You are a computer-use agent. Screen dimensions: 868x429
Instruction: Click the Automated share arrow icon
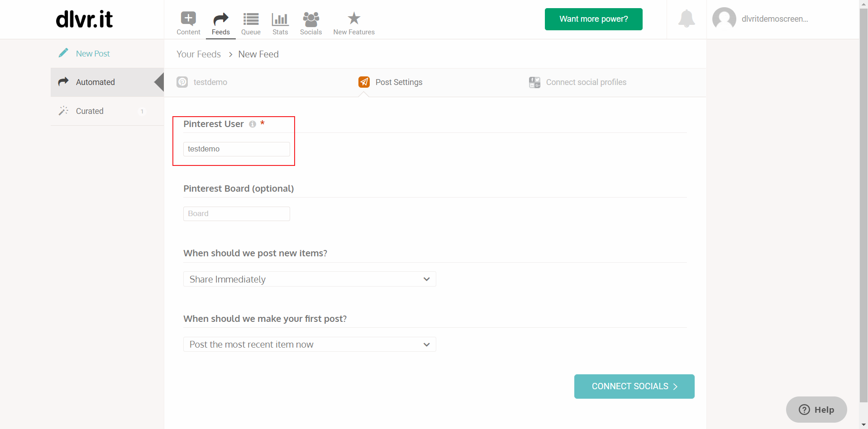(63, 82)
